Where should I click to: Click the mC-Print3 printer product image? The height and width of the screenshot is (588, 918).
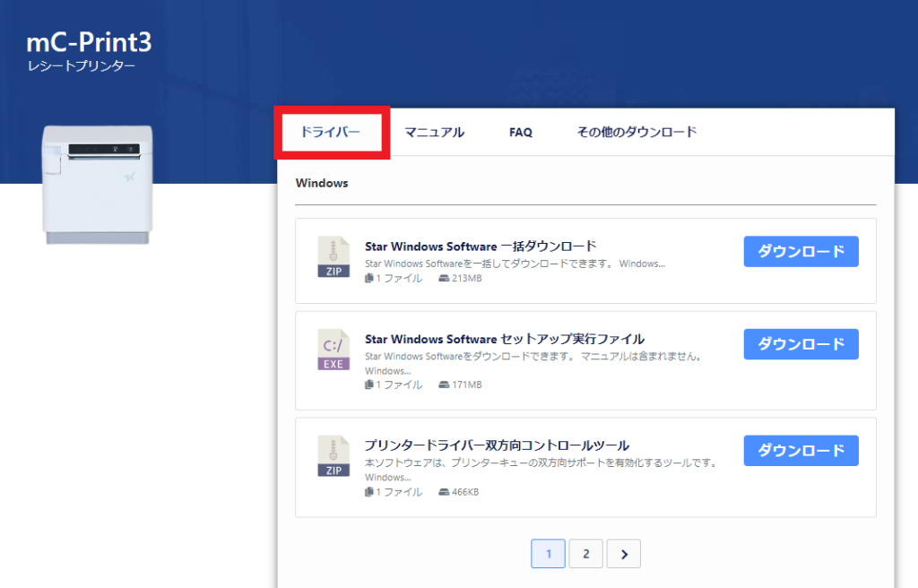click(97, 185)
